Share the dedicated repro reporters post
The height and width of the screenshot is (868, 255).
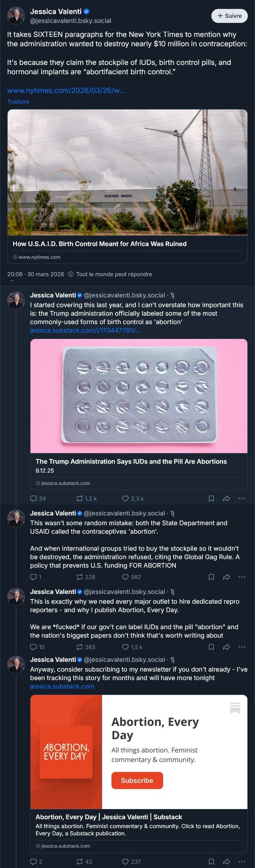[x=227, y=647]
